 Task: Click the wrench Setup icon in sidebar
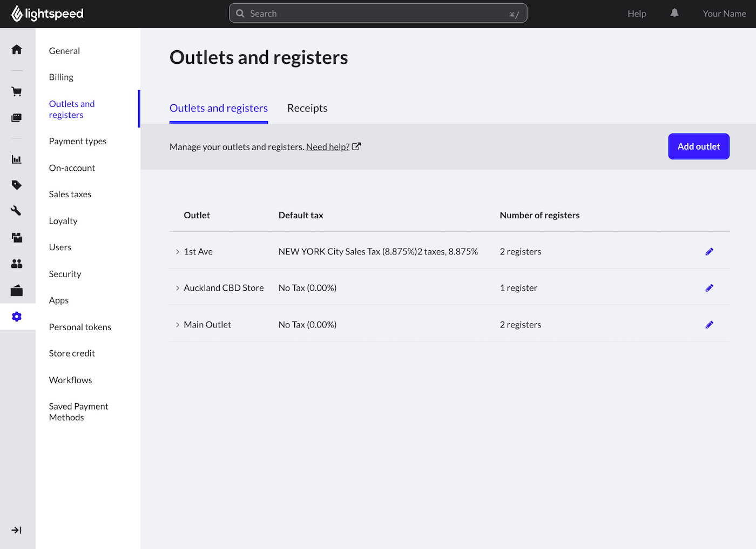coord(17,211)
